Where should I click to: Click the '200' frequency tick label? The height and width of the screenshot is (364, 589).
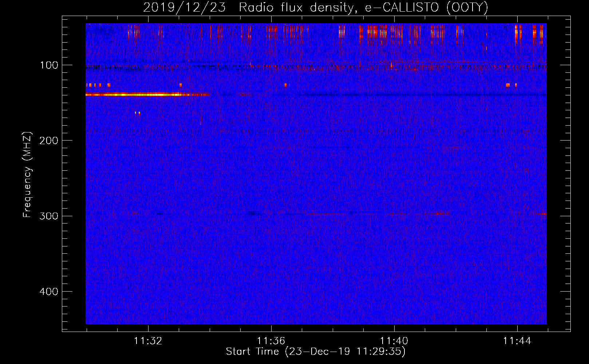coord(48,141)
